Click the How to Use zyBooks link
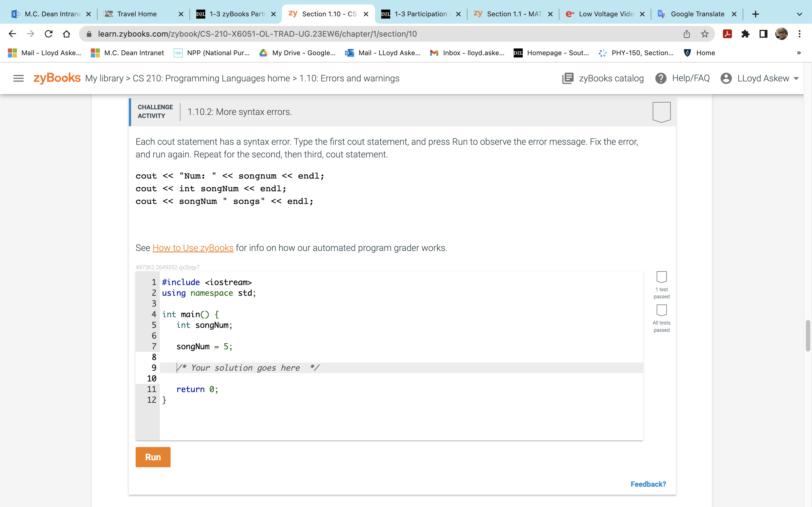812x507 pixels. coord(192,248)
